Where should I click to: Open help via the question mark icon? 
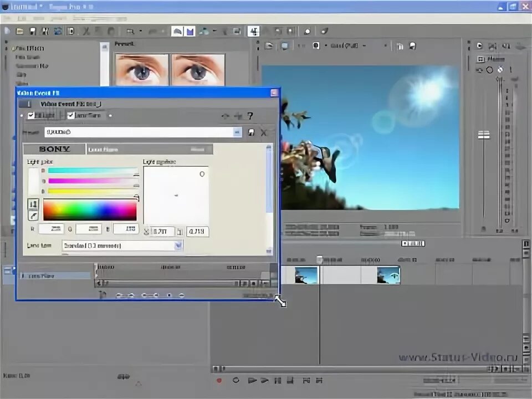[x=250, y=116]
